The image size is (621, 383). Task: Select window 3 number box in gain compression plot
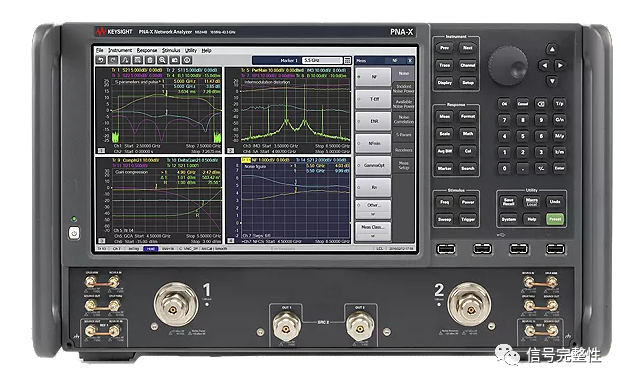click(101, 240)
